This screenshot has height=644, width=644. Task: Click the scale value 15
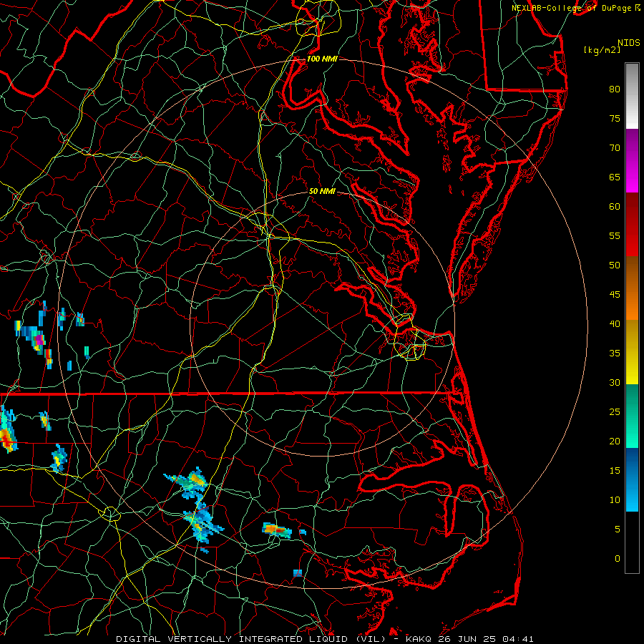pos(615,471)
